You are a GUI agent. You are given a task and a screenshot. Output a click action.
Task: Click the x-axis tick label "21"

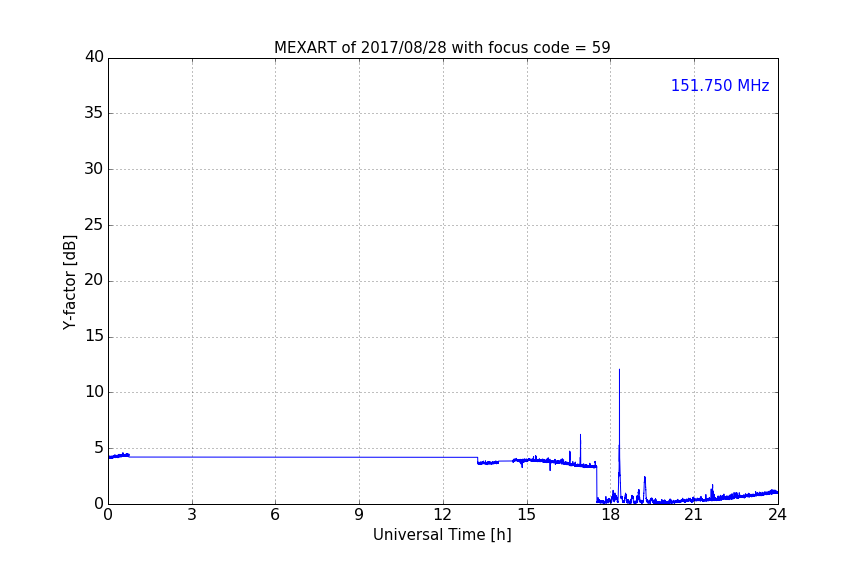click(x=694, y=515)
